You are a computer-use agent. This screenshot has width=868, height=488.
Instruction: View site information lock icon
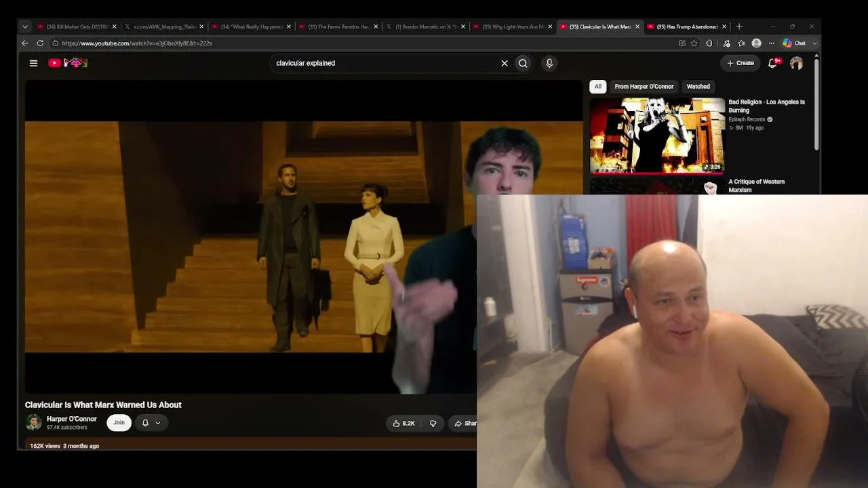[56, 43]
